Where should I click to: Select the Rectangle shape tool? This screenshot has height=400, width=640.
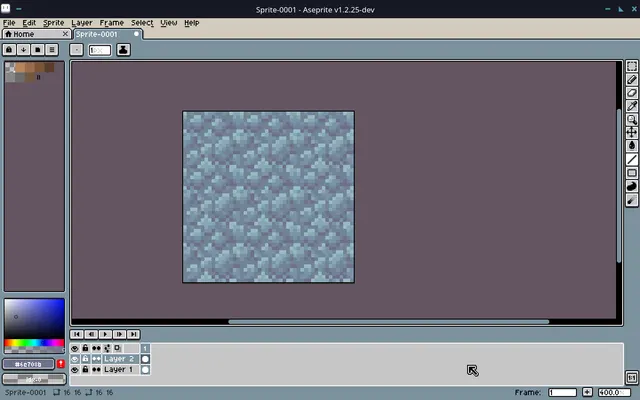click(632, 173)
